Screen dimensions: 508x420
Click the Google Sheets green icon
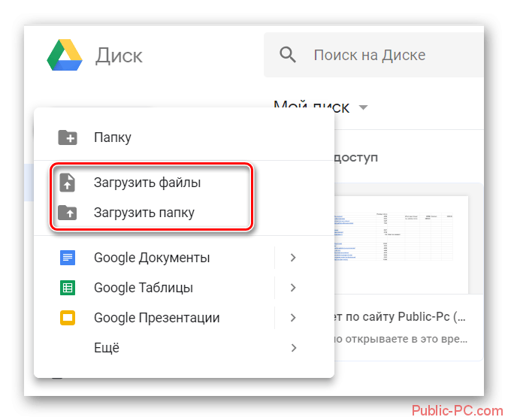tap(68, 288)
